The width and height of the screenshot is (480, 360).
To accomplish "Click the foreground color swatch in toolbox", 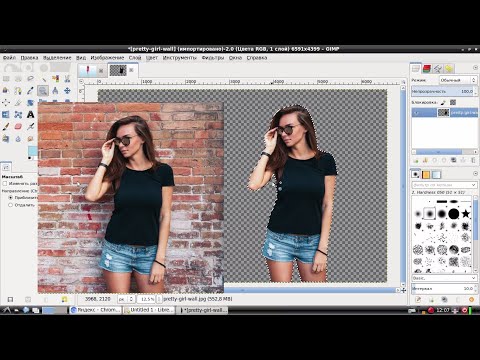I will click(x=32, y=151).
